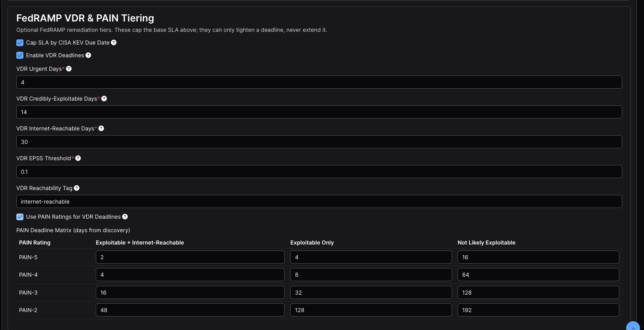Toggle the Enable VDR Deadlines checkbox

click(20, 55)
